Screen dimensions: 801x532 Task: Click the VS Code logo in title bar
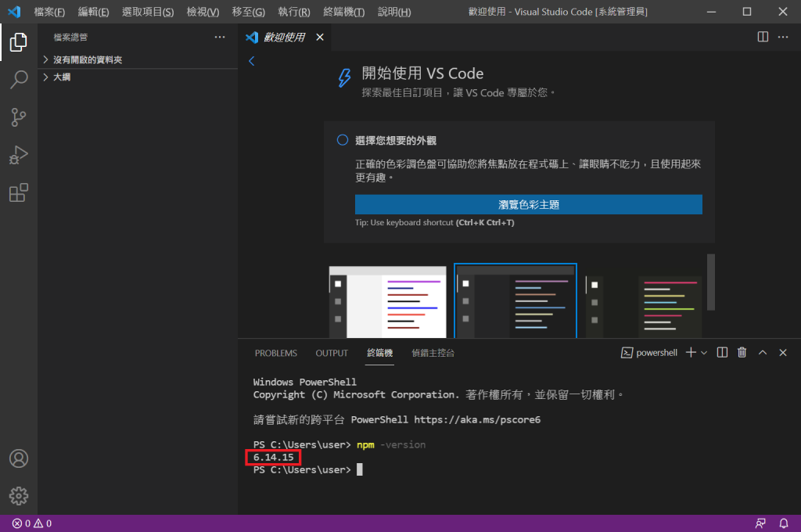(14, 11)
